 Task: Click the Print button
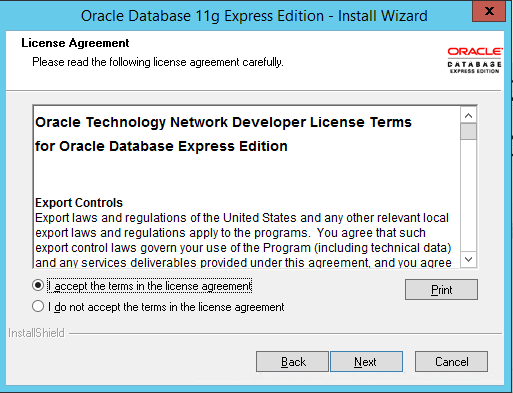(441, 289)
